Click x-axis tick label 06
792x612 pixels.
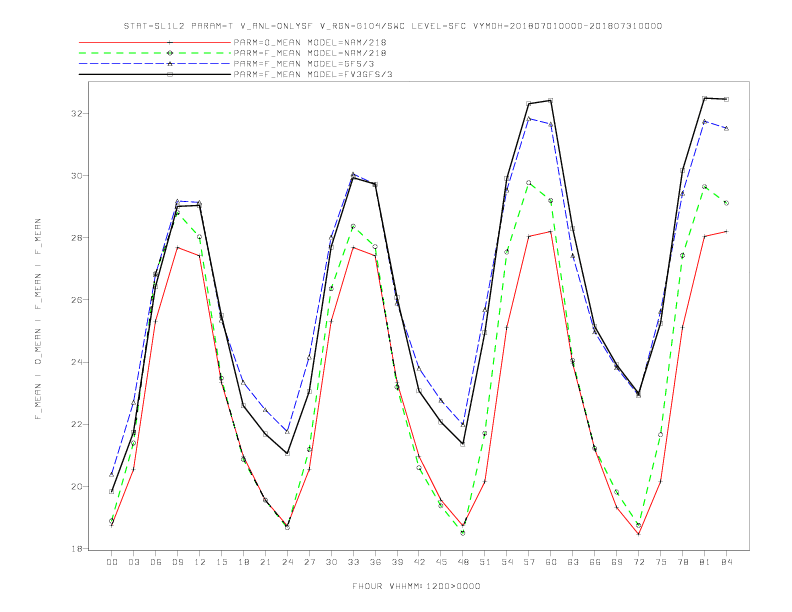156,562
